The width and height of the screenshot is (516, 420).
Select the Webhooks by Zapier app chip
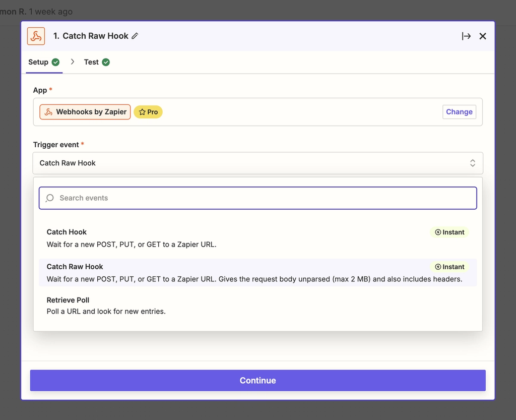pos(85,112)
